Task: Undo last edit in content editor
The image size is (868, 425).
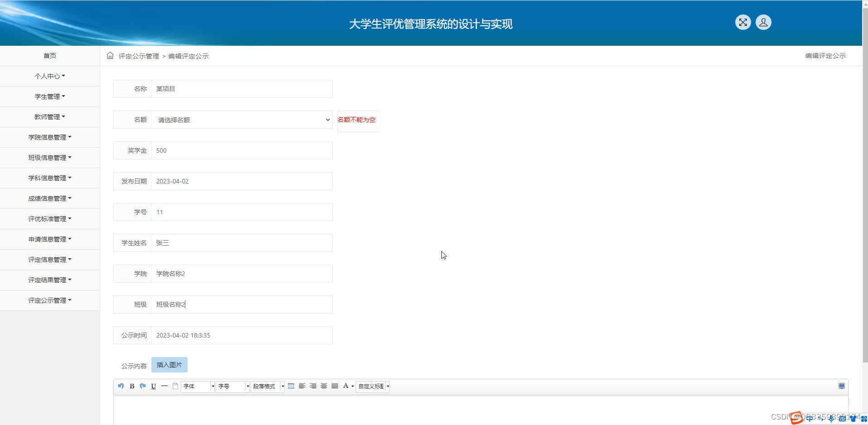Action: 121,386
